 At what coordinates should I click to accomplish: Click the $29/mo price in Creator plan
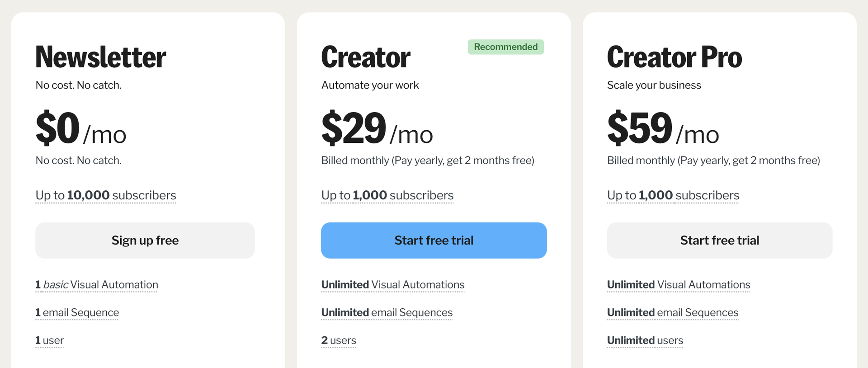click(377, 129)
